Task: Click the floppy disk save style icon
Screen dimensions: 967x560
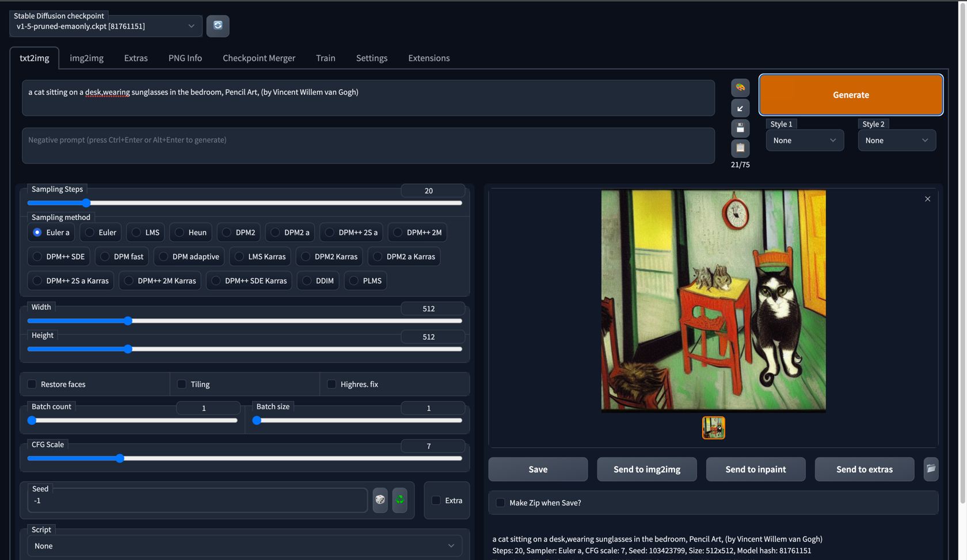Action: [740, 128]
